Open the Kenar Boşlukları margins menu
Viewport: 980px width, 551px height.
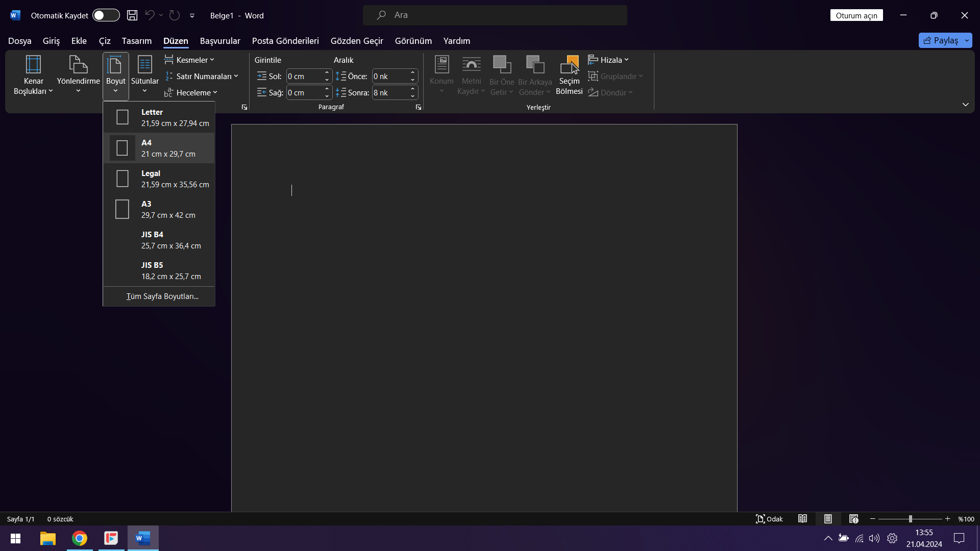click(33, 75)
